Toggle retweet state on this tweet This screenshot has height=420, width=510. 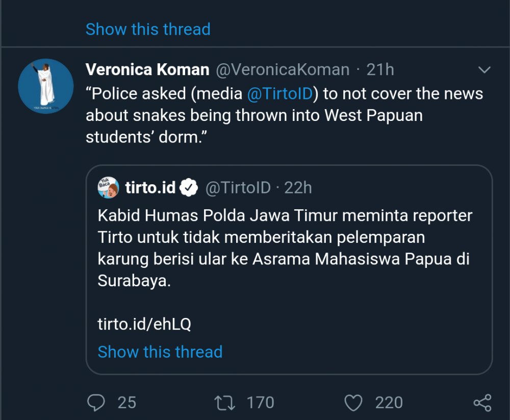[x=225, y=403]
